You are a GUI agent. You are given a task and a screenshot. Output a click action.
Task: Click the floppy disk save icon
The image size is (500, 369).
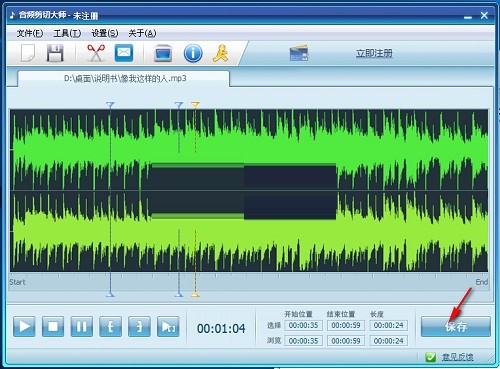55,53
